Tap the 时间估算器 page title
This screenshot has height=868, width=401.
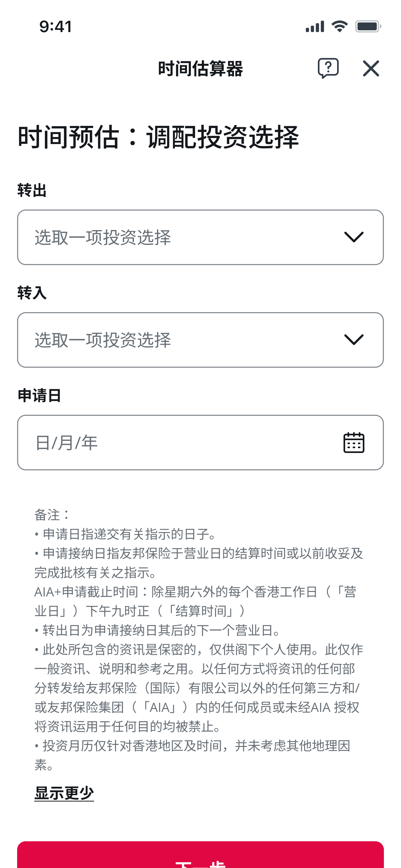coord(200,68)
